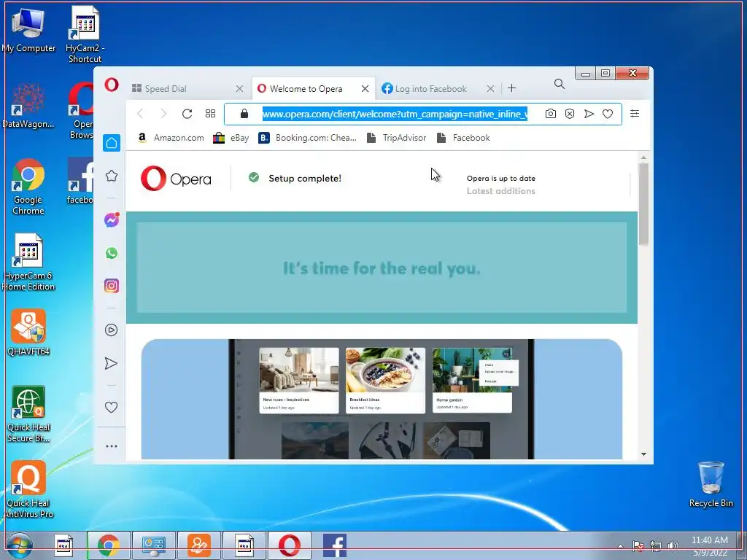The image size is (747, 560).
Task: Open sidebar setup three dots
Action: click(112, 446)
